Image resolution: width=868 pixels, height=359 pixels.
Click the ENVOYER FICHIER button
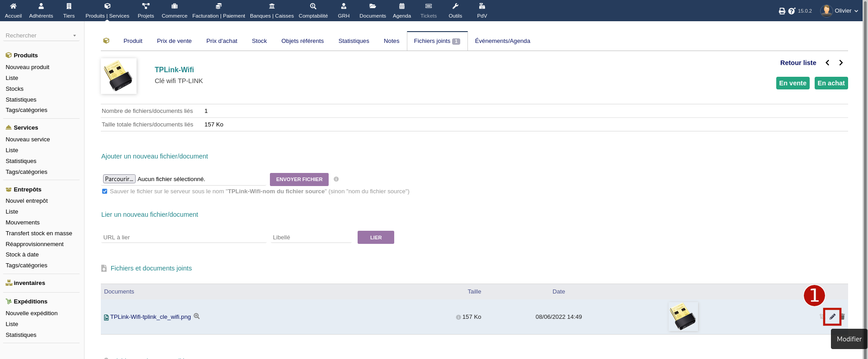(299, 179)
